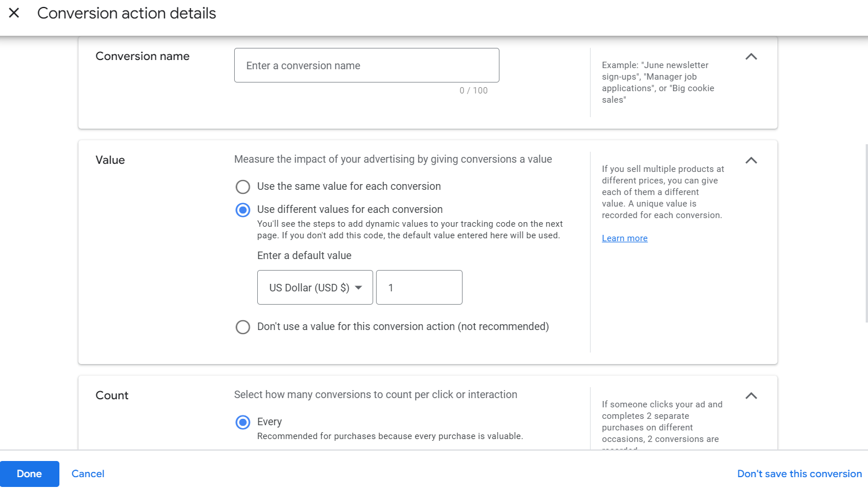Viewport: 868px width, 491px height.
Task: Close the Conversion action details dialog
Action: click(14, 13)
